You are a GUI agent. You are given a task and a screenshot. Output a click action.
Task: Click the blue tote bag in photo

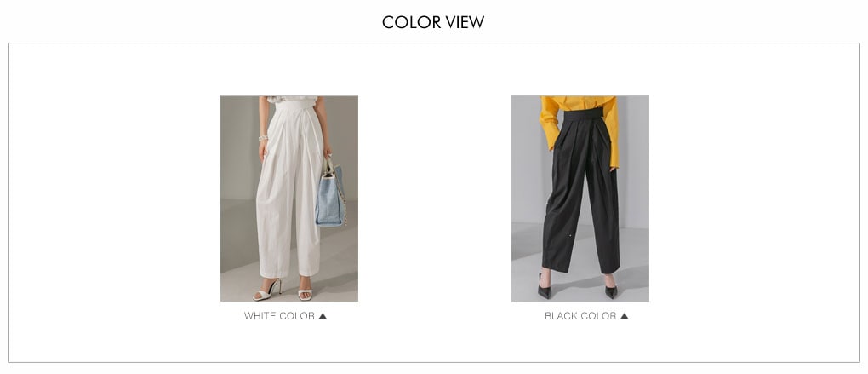330,194
